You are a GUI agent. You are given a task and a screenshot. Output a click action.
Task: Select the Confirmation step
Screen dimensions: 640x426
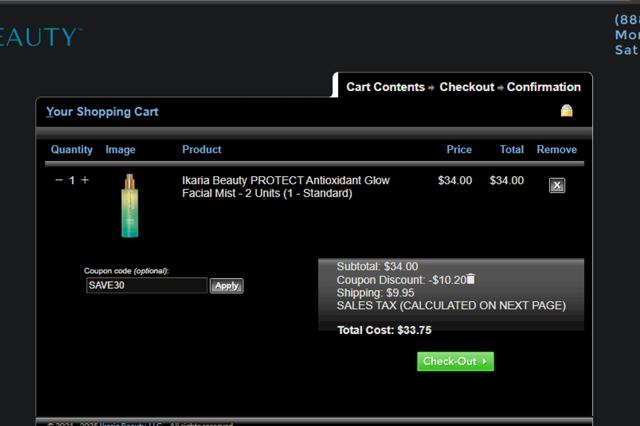(544, 87)
